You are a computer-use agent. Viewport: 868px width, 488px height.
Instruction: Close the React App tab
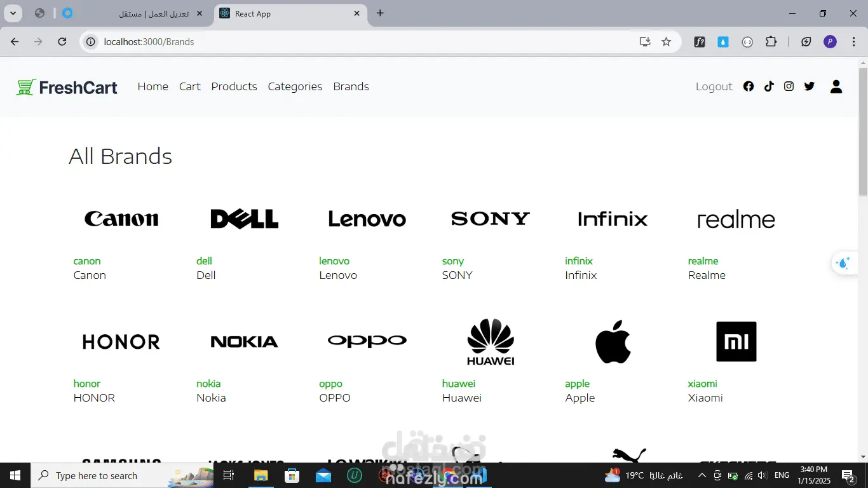[x=356, y=13]
